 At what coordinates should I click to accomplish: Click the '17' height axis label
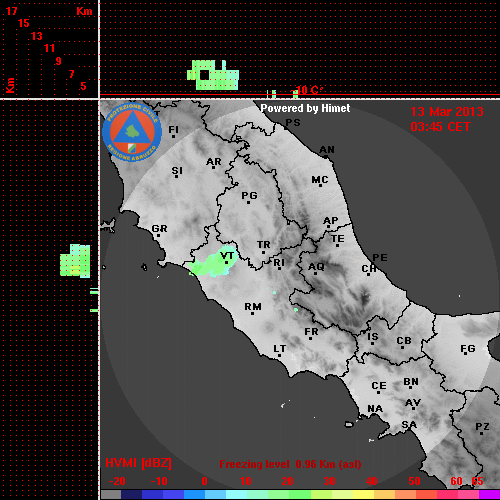[11, 11]
